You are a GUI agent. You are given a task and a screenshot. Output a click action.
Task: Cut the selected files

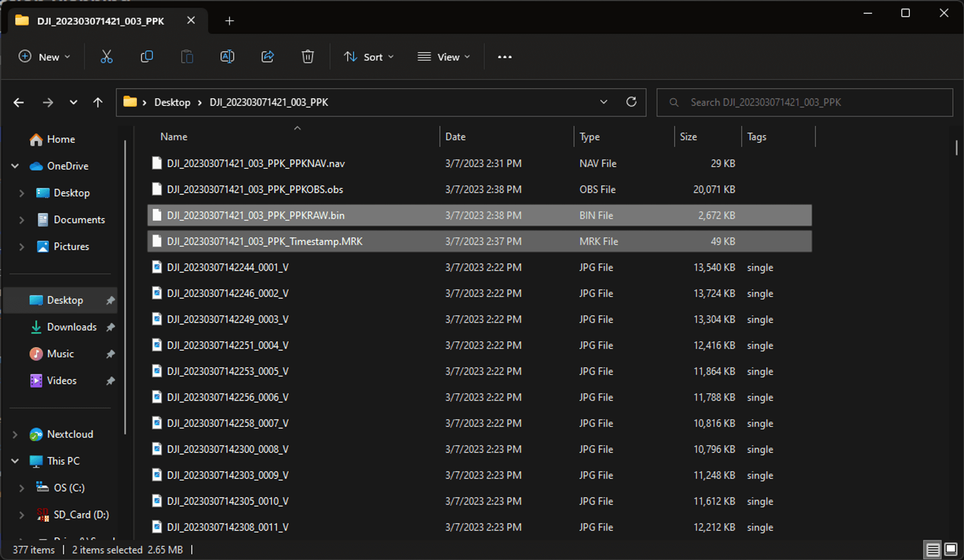pos(107,56)
